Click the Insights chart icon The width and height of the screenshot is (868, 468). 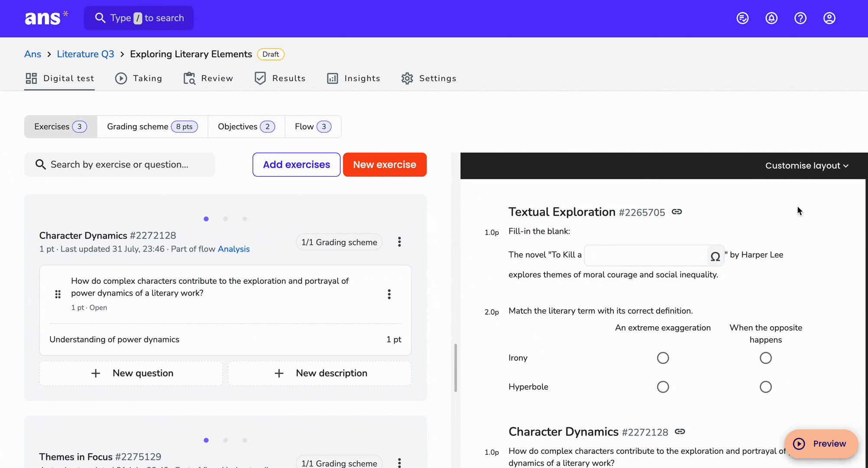(333, 78)
